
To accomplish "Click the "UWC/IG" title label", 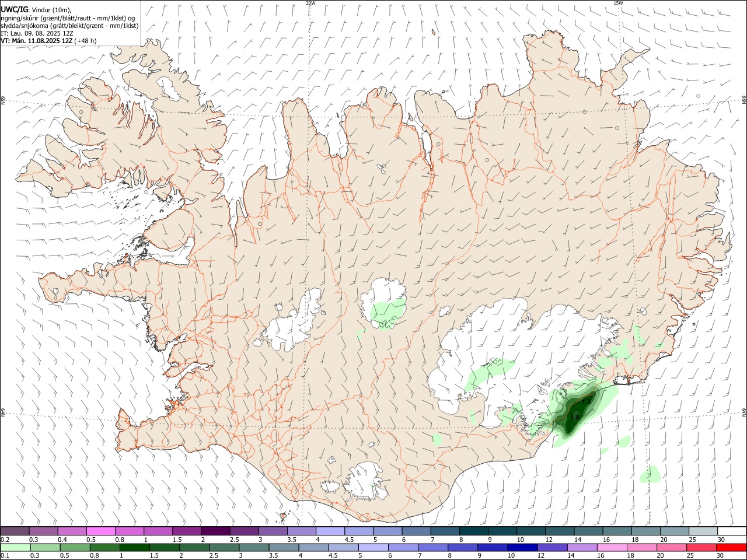I will pos(14,9).
